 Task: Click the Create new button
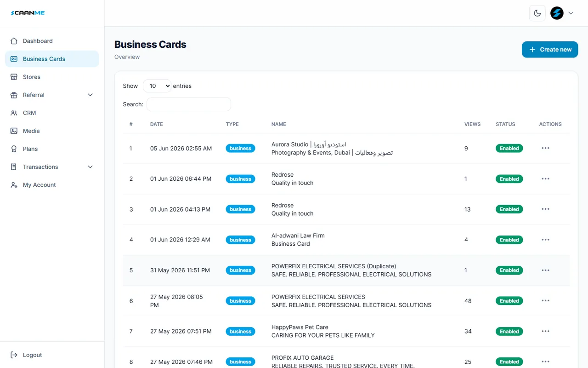[x=550, y=50]
